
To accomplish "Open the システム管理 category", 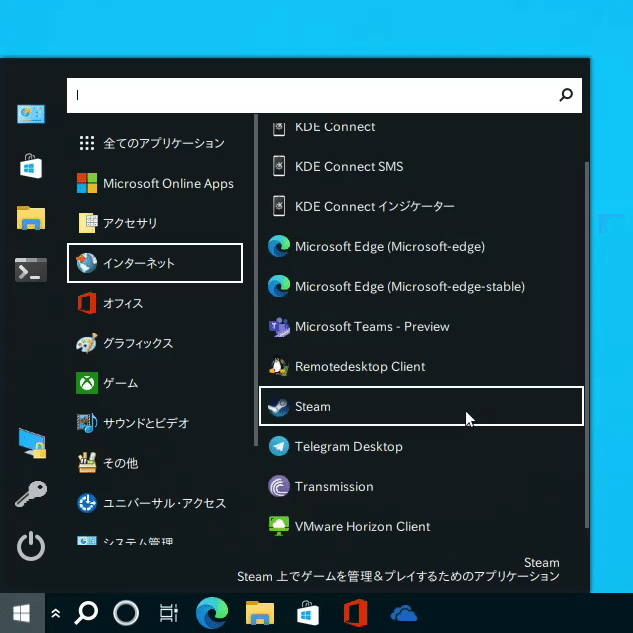I will coord(155,541).
